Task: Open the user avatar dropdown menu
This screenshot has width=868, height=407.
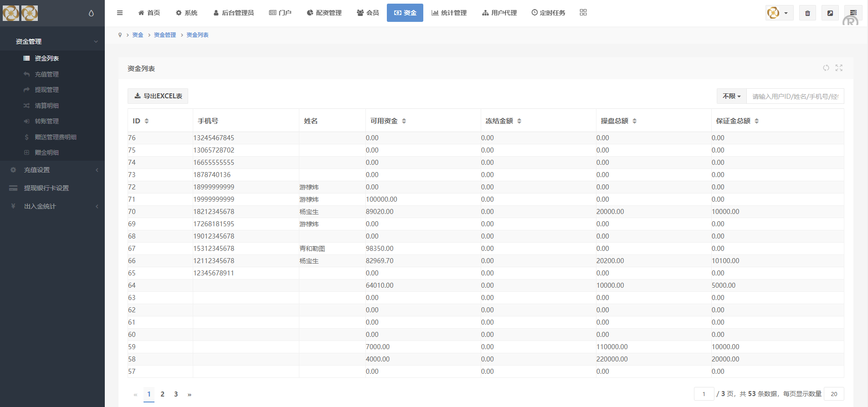Action: (x=779, y=13)
